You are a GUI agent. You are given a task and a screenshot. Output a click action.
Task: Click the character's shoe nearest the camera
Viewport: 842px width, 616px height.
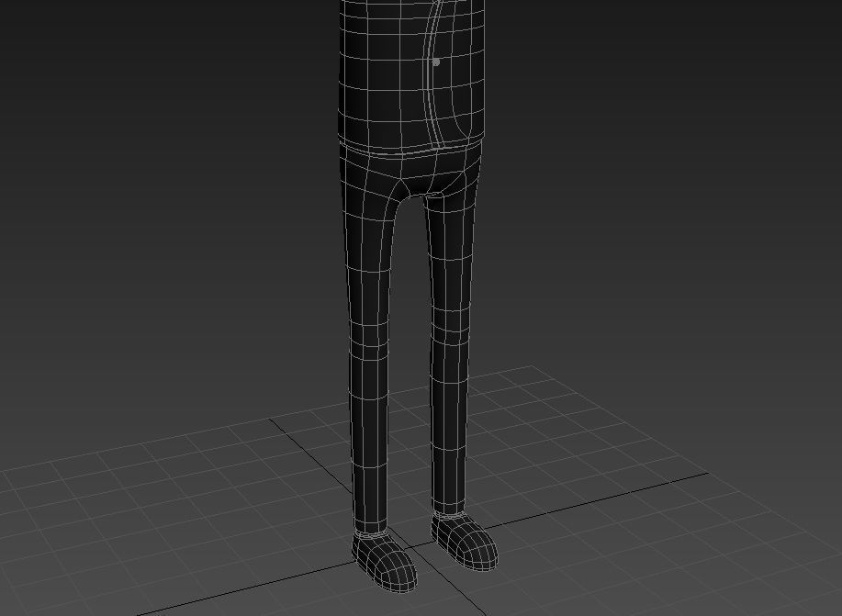tap(384, 562)
